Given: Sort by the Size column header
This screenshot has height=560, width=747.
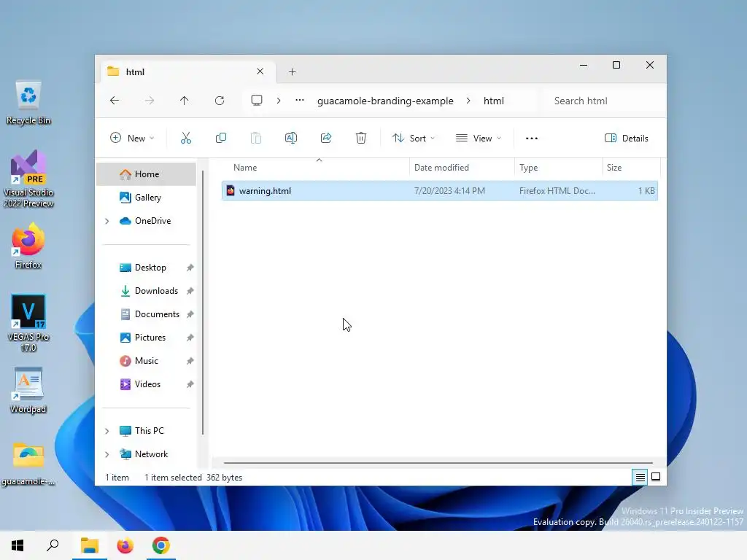Looking at the screenshot, I should [x=631, y=168].
